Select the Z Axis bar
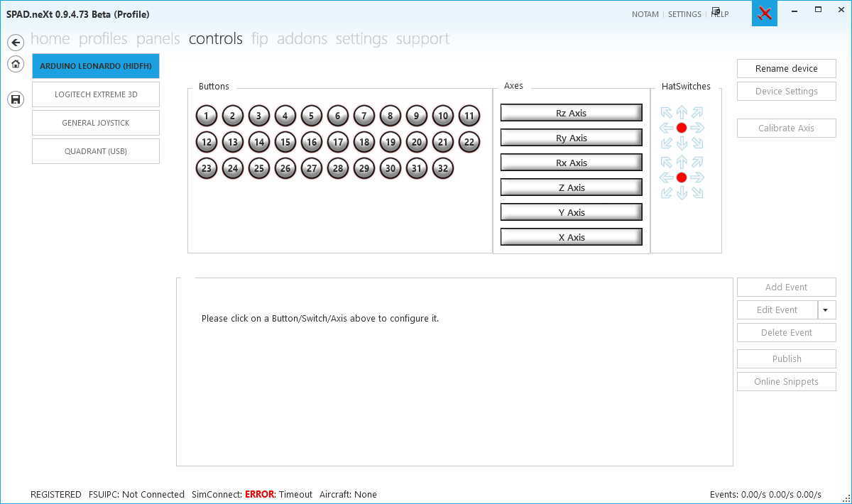 tap(572, 187)
